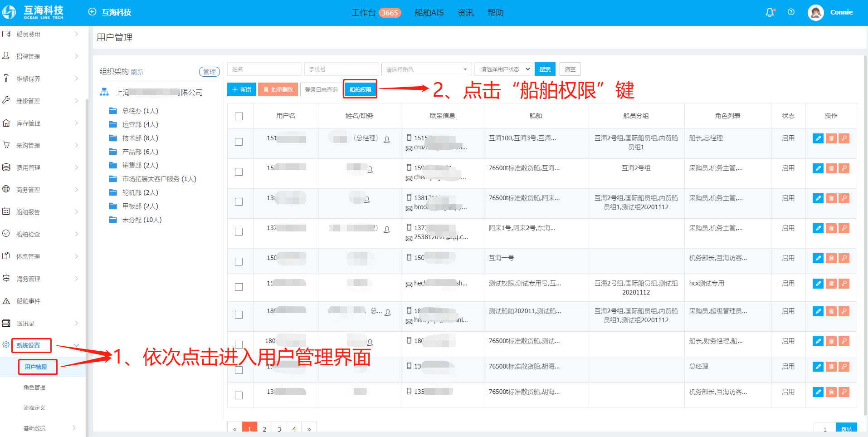Click the 互海科技 logo icon
Viewport: 868px width, 437px height.
click(9, 12)
